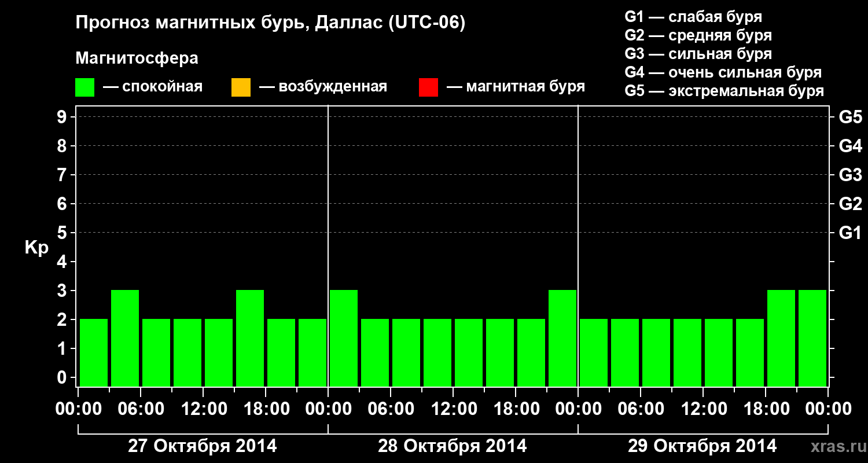The width and height of the screenshot is (868, 463).
Task: Click the '29 Октября 2014' date label
Action: coord(703,446)
